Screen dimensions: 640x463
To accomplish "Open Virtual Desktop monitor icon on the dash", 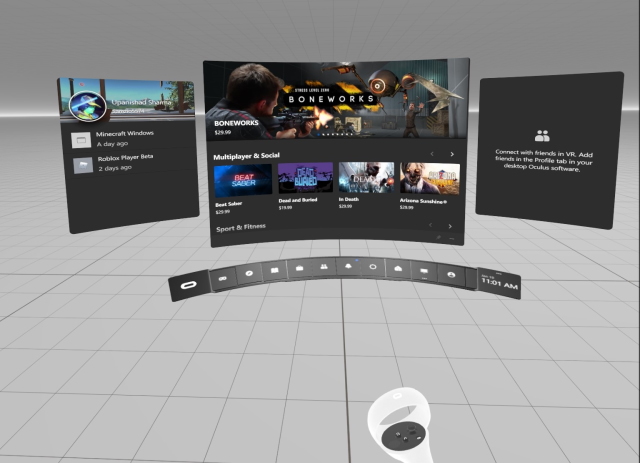I will pyautogui.click(x=424, y=271).
